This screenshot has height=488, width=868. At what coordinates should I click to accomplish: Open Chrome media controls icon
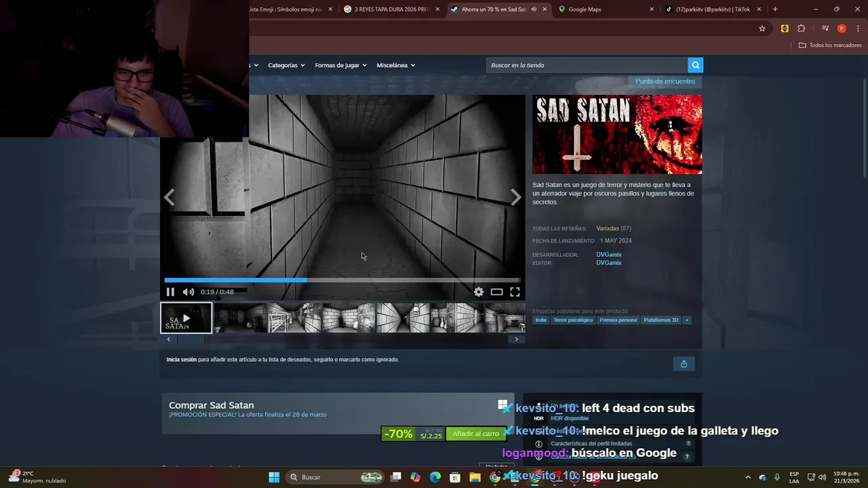[825, 28]
